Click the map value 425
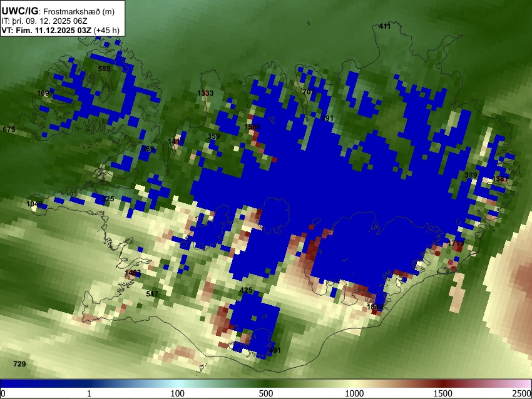The image size is (532, 399). (247, 290)
